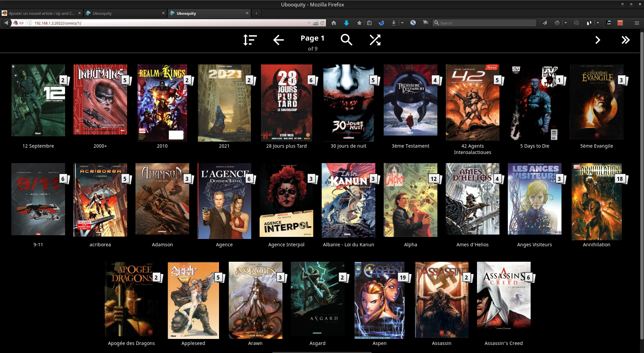Click the browser back button
Screen dimensions: 644x353
[x=6, y=23]
